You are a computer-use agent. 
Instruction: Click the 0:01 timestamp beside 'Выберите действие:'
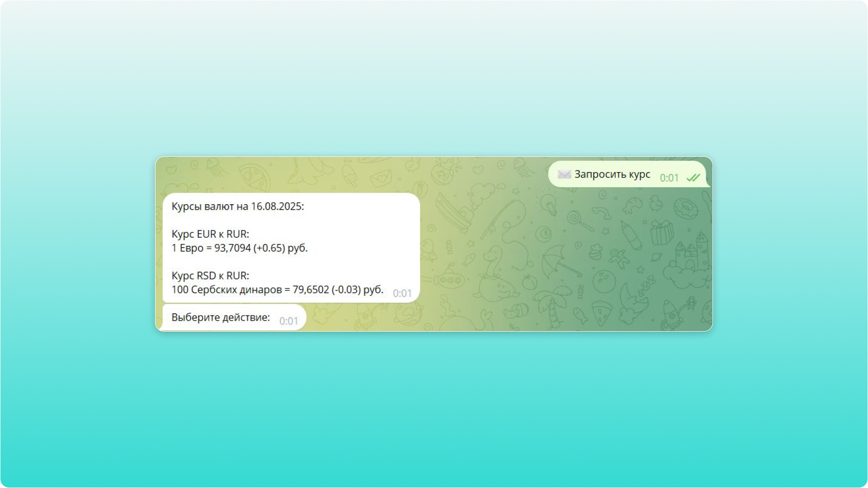288,321
